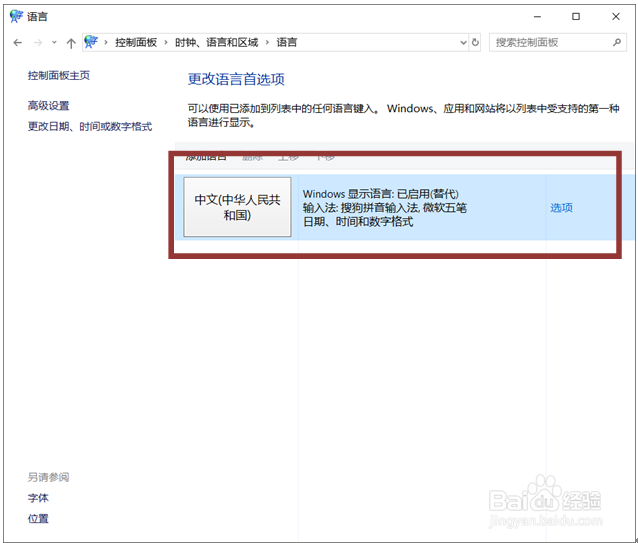The height and width of the screenshot is (543, 638).
Task: Open 控制面板主页 link
Action: tap(59, 76)
